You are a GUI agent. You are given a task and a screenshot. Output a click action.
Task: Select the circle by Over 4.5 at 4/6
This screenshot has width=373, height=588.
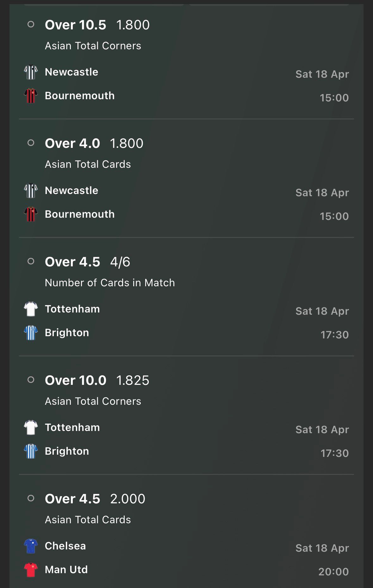pyautogui.click(x=31, y=261)
